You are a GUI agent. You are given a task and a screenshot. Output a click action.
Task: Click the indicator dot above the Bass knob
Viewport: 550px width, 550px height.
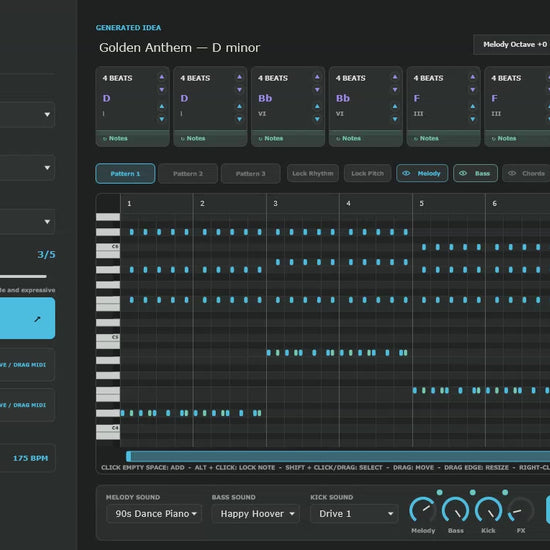click(x=472, y=492)
